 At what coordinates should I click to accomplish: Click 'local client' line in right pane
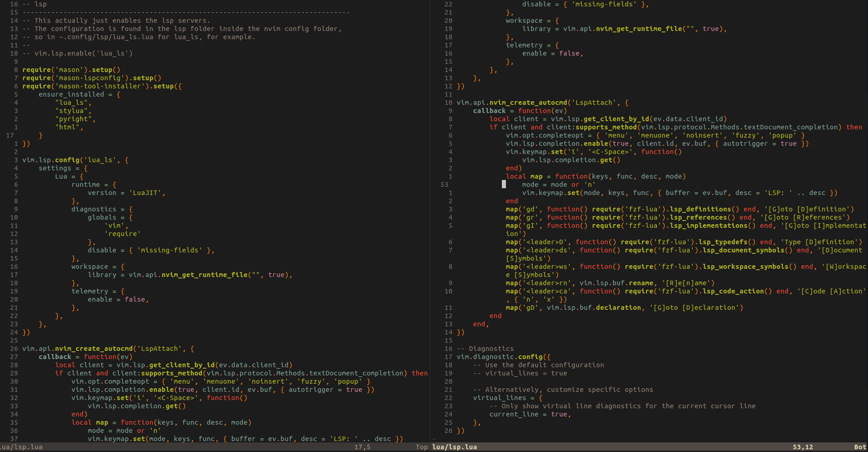pyautogui.click(x=608, y=119)
